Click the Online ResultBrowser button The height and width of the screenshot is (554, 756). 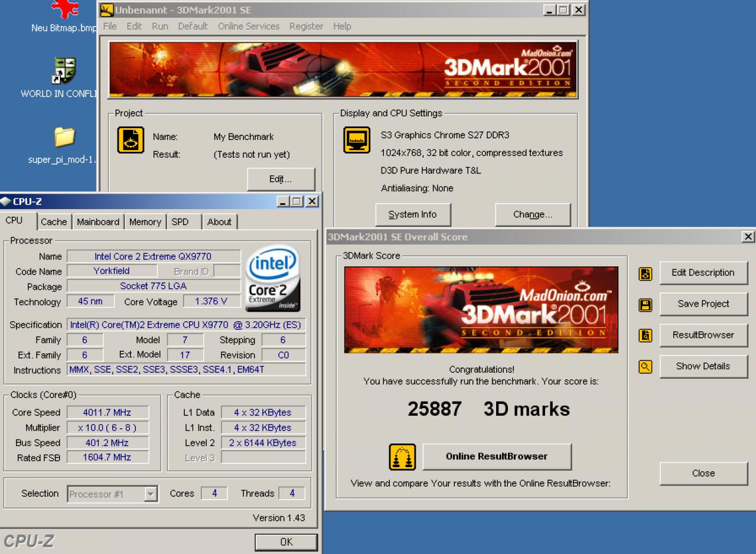(x=497, y=457)
